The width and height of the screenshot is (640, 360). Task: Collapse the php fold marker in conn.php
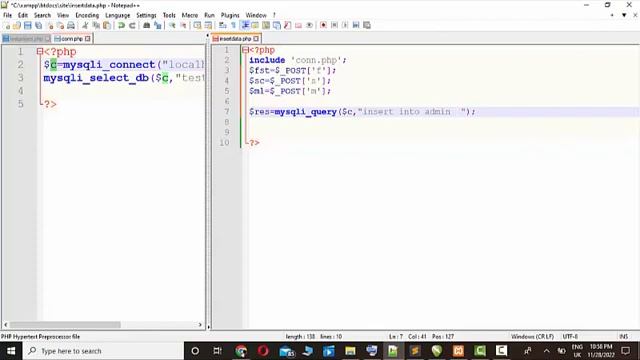point(40,52)
